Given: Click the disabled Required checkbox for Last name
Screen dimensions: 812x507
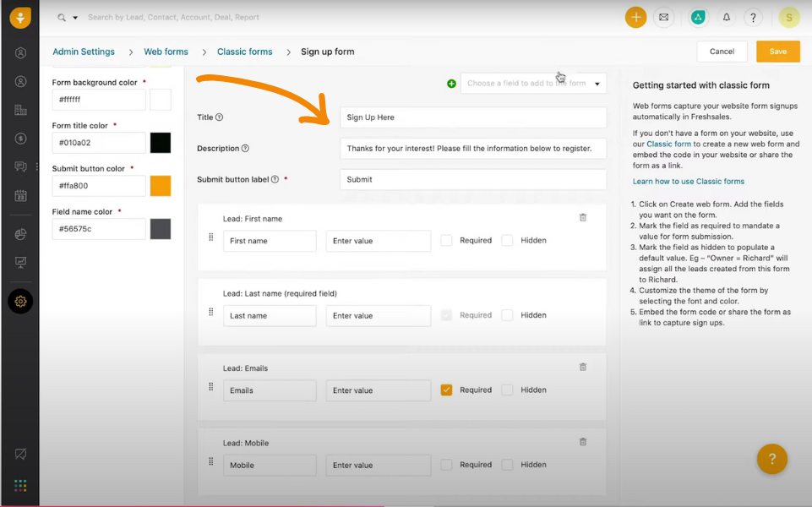Looking at the screenshot, I should click(x=446, y=315).
